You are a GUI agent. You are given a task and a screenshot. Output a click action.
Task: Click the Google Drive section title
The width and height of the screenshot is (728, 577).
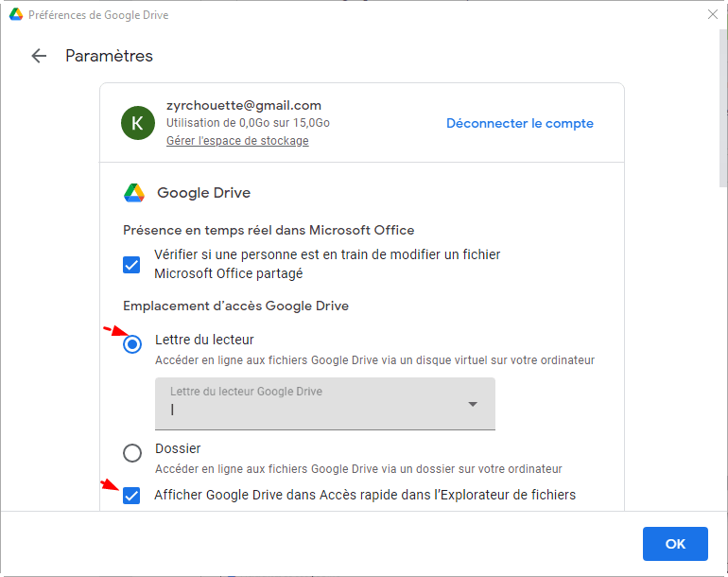pyautogui.click(x=203, y=193)
